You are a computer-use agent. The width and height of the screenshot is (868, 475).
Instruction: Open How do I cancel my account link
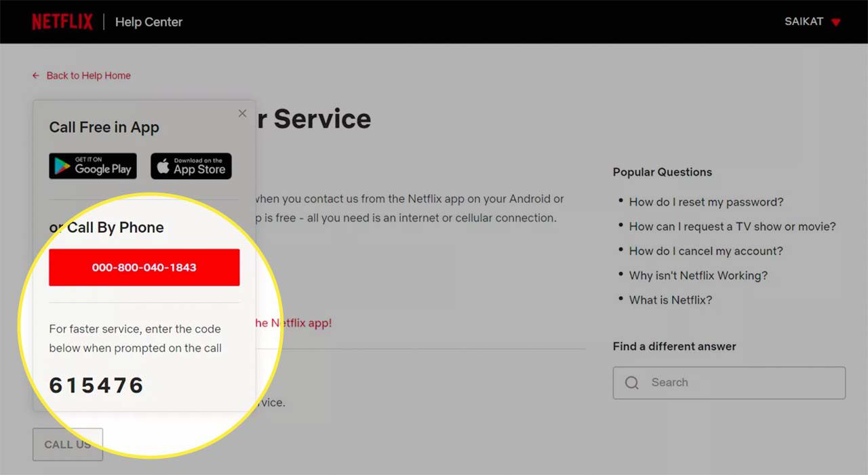[x=706, y=250]
